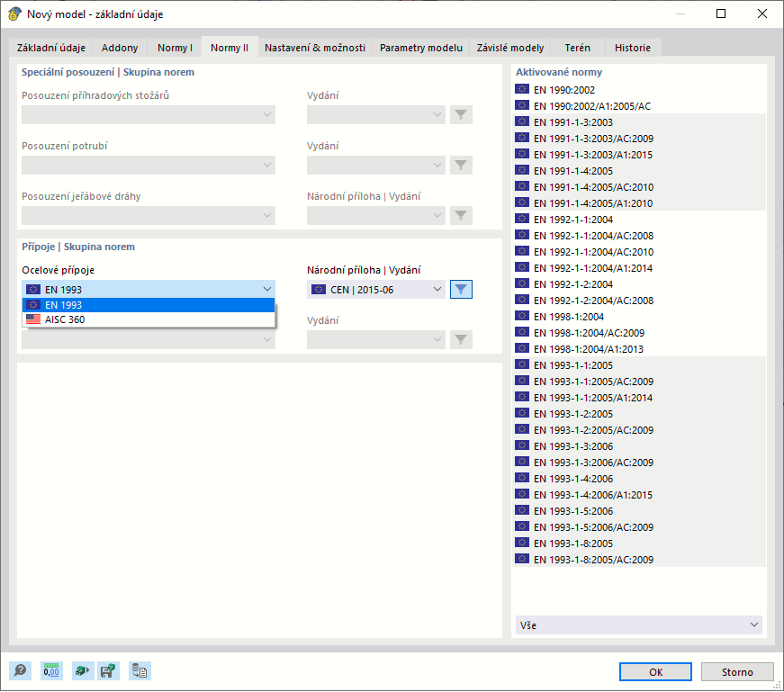784x692 pixels.
Task: Select EN 1992-1-1:2004 norm entry
Action: 639,219
